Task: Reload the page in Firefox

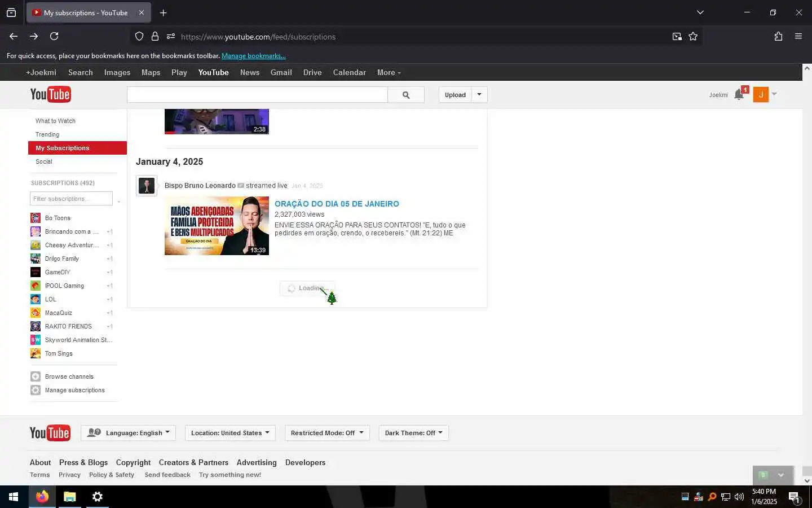Action: pos(54,36)
